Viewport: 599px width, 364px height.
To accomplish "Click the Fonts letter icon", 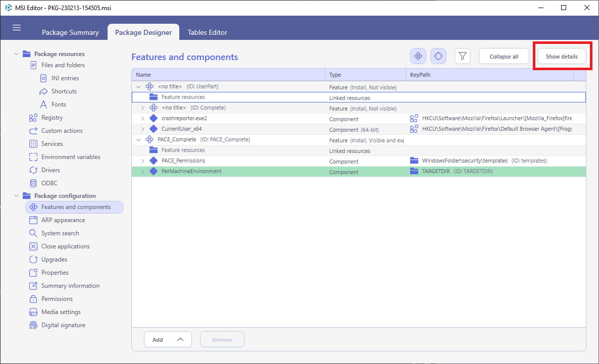I will (x=43, y=105).
